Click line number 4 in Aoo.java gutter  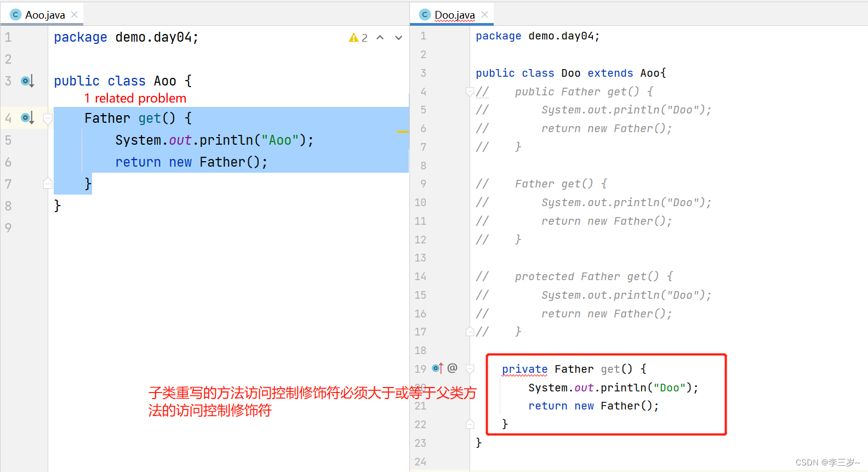point(8,118)
